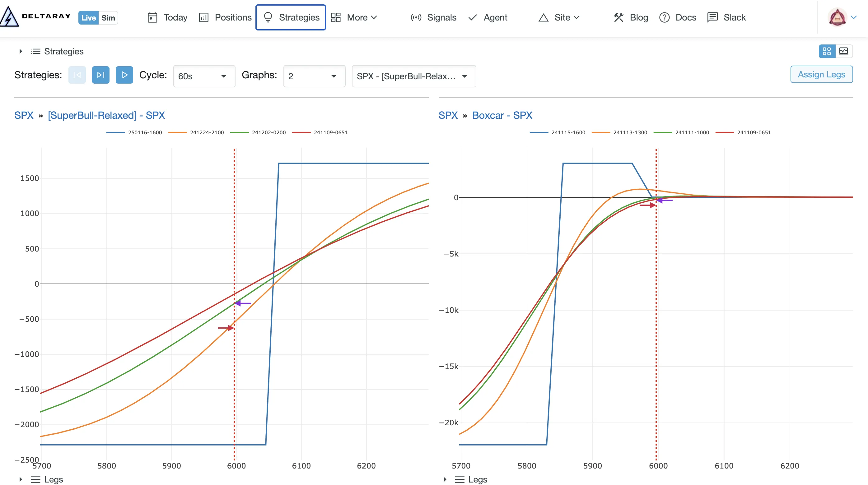Viewport: 868px width, 485px height.
Task: Switch to chart view layout icon
Action: 844,51
